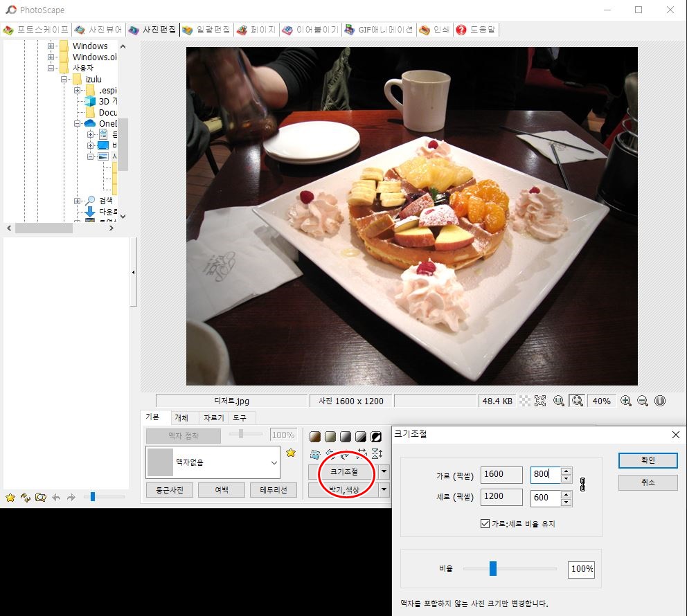The height and width of the screenshot is (616, 687).
Task: Increase width with the up stepper arrow
Action: pos(566,471)
